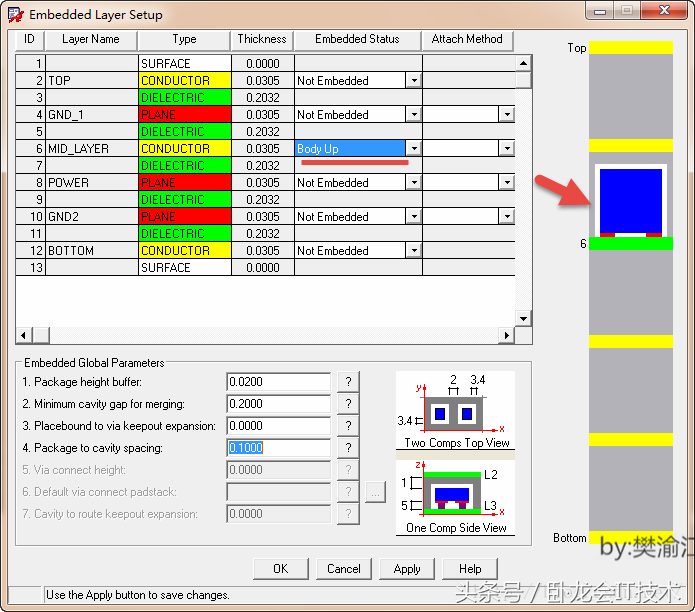Image resolution: width=695 pixels, height=612 pixels.
Task: Open Embedded Status dropdown for TOP layer
Action: tap(413, 81)
